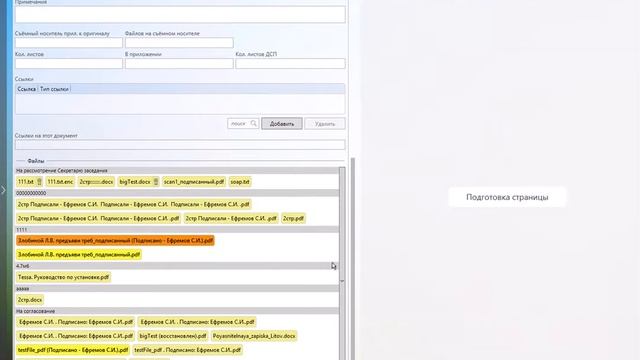Select file 2стр.pdf

pos(293,218)
